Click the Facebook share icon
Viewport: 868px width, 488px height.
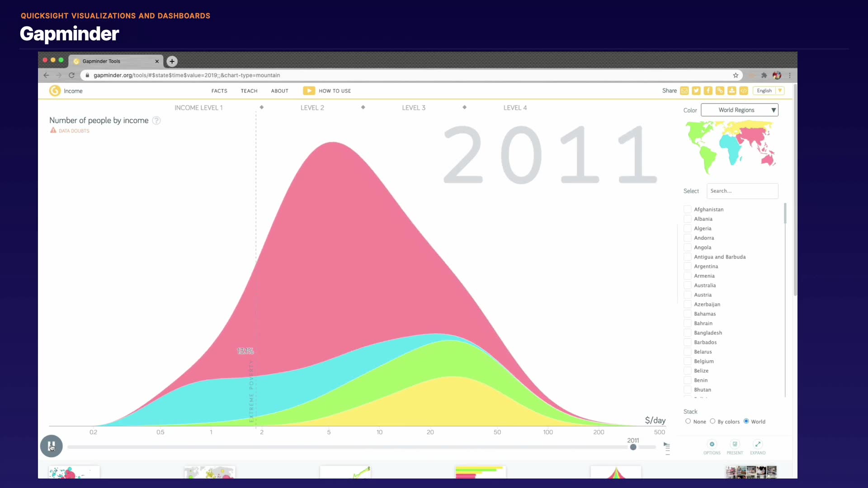(x=708, y=91)
